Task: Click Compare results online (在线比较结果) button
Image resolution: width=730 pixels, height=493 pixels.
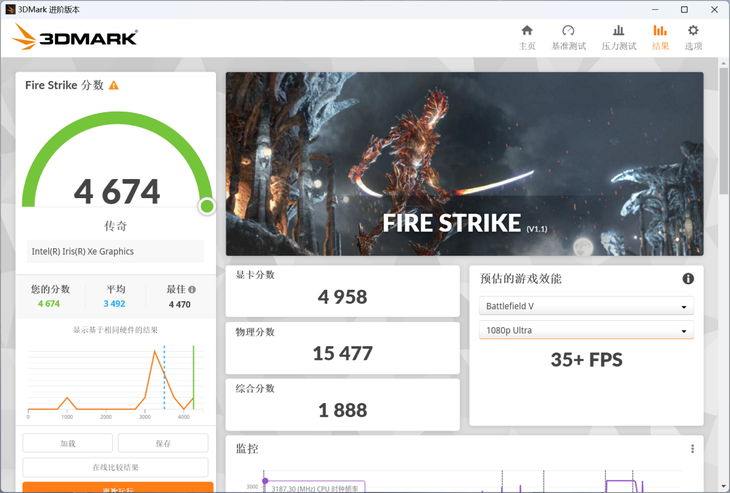Action: tap(115, 467)
